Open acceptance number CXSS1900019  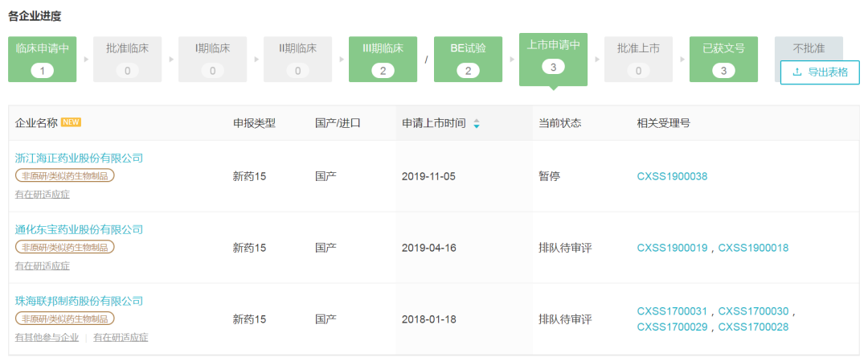coord(673,248)
